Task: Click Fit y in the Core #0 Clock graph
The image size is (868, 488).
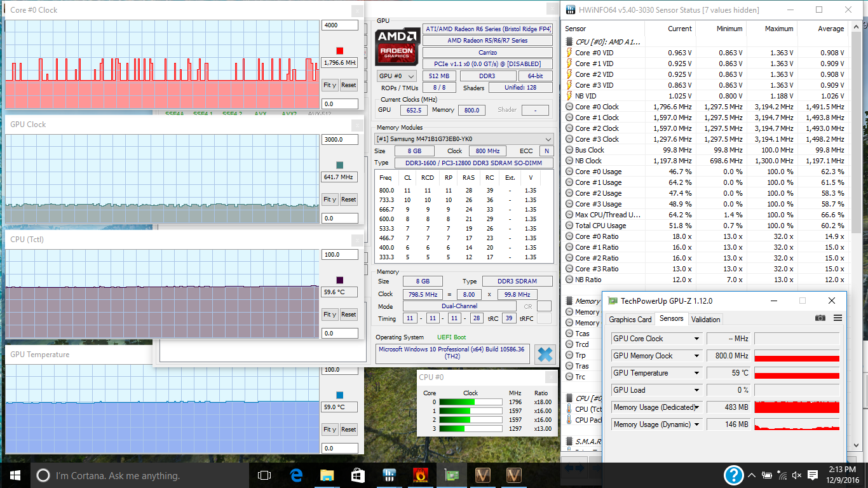Action: (x=330, y=85)
